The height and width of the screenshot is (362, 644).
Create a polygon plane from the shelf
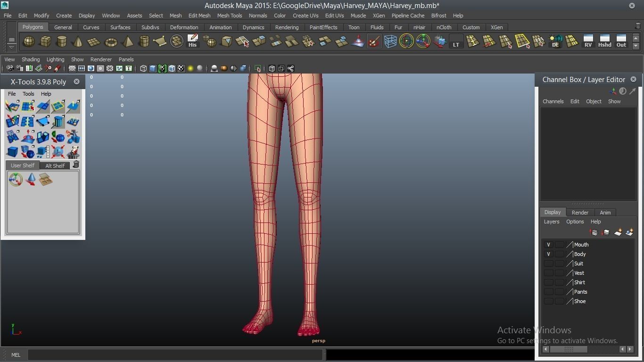point(94,41)
